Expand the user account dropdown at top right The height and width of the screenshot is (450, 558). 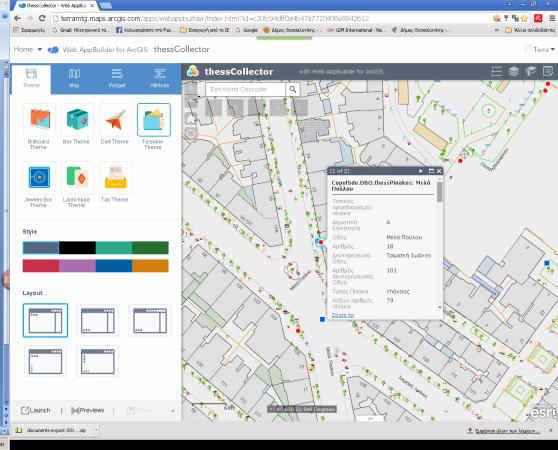pos(544,49)
